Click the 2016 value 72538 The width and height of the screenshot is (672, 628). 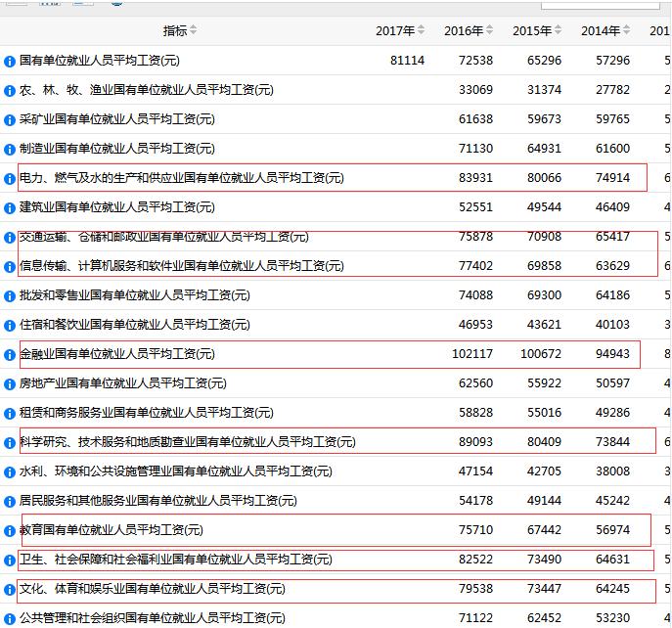click(x=475, y=61)
